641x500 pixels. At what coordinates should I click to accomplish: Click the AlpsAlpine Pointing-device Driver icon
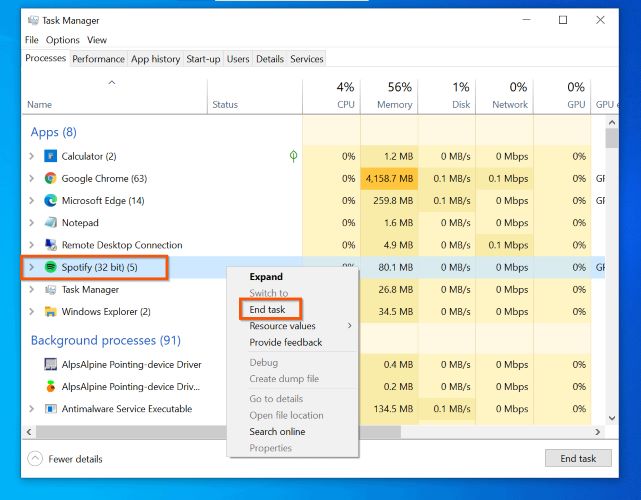(50, 364)
